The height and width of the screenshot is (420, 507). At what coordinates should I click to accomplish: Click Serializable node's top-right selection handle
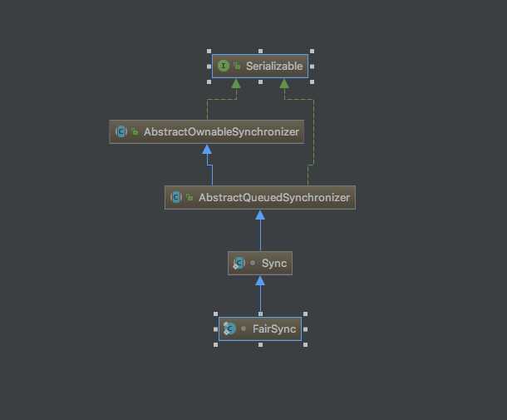click(x=312, y=51)
